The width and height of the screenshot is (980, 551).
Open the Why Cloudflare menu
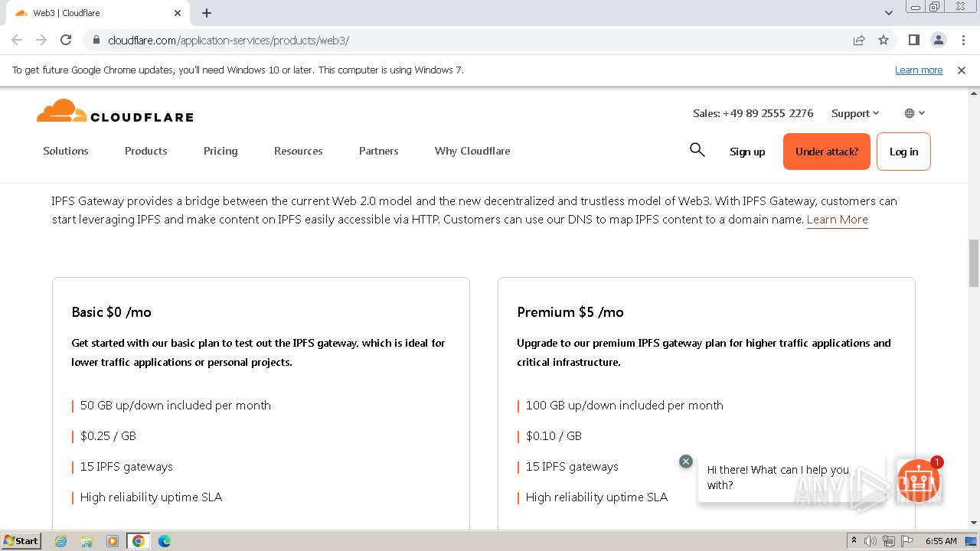click(472, 151)
